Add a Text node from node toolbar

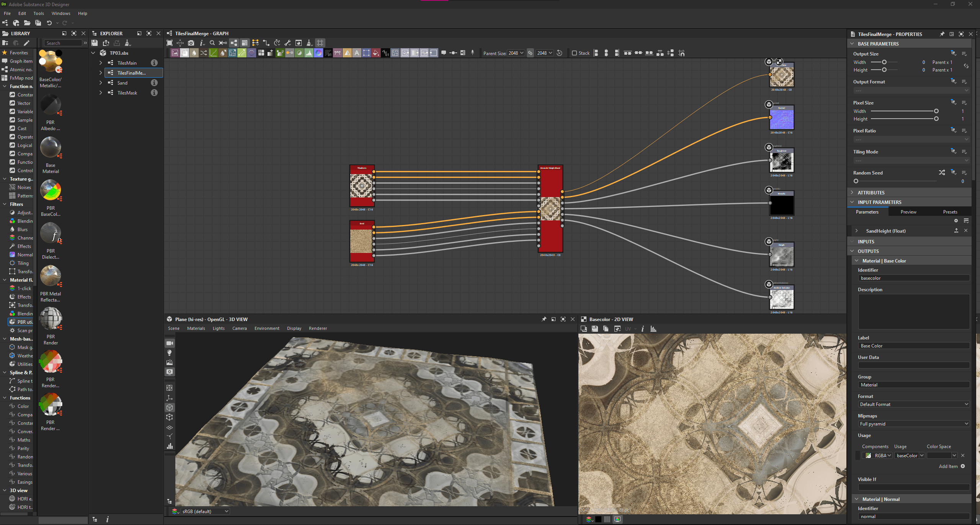click(x=357, y=53)
